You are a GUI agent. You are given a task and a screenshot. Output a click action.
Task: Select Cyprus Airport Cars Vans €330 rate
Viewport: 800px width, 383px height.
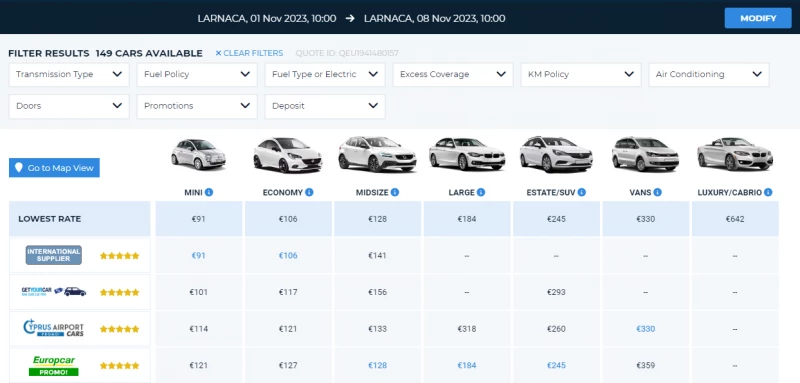(645, 329)
